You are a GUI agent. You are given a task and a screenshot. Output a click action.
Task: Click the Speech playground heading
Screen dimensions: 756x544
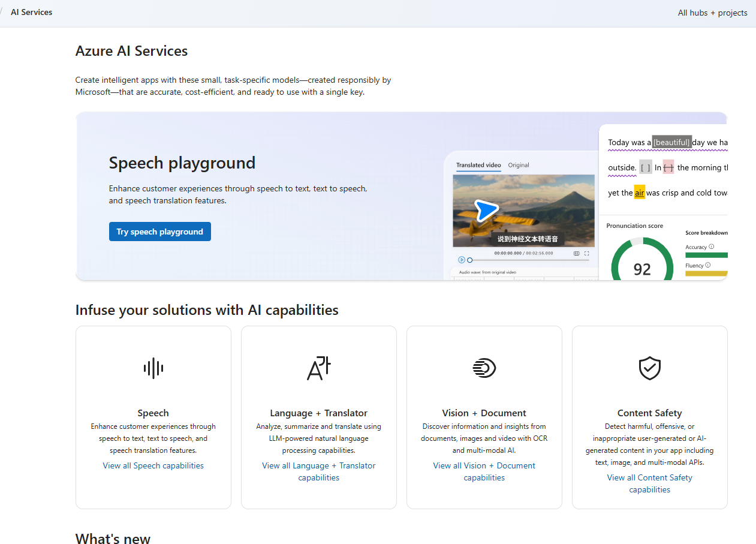click(x=182, y=163)
